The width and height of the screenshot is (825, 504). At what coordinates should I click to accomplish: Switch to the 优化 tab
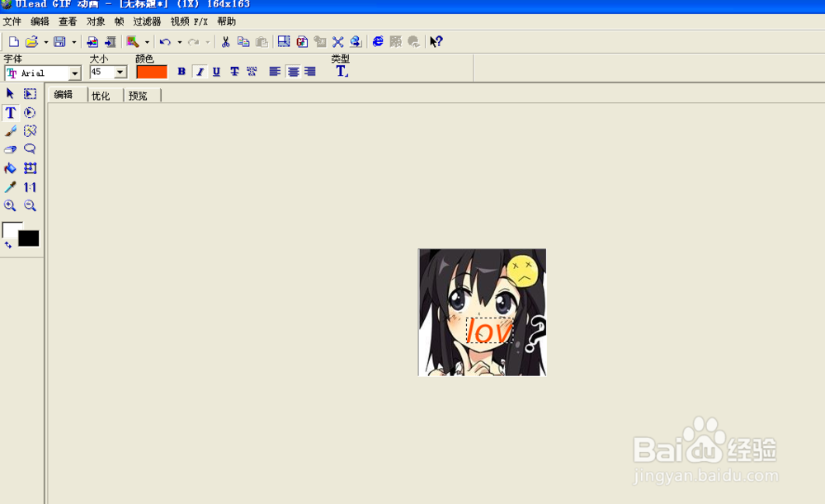[101, 96]
